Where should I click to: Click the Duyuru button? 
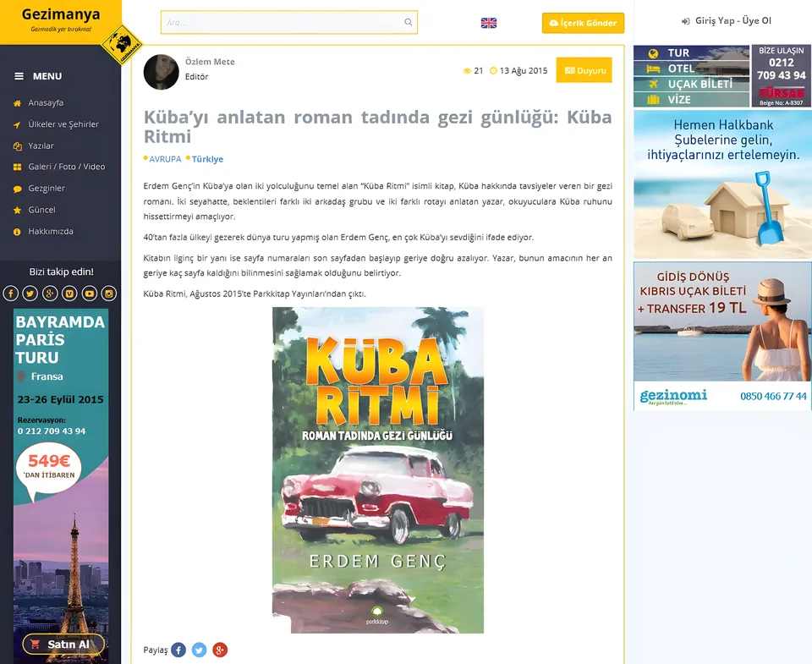pos(584,70)
